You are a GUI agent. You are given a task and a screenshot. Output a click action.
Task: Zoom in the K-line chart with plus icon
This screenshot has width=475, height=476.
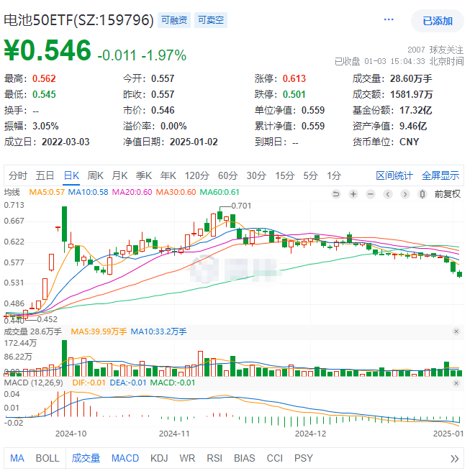tap(353, 193)
